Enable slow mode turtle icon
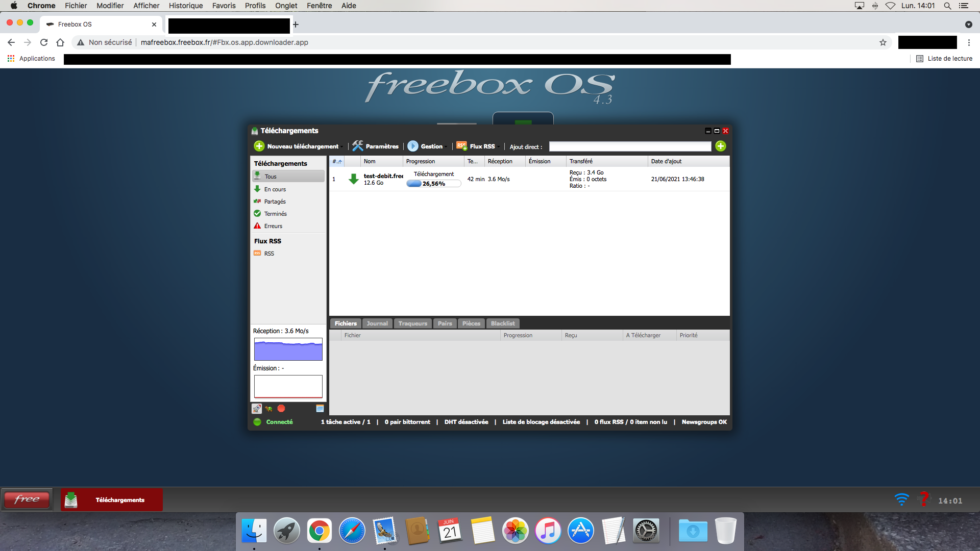The image size is (980, 551). pos(269,409)
